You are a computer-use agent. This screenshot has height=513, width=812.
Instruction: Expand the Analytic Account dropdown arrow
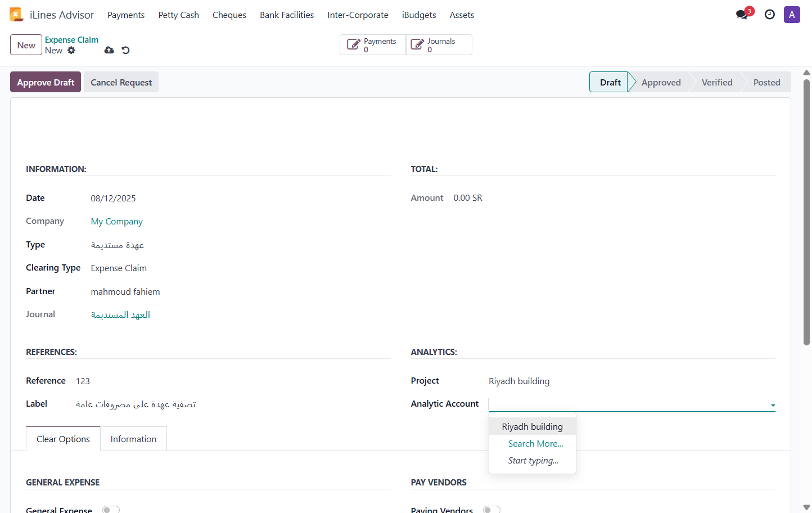[x=773, y=405]
